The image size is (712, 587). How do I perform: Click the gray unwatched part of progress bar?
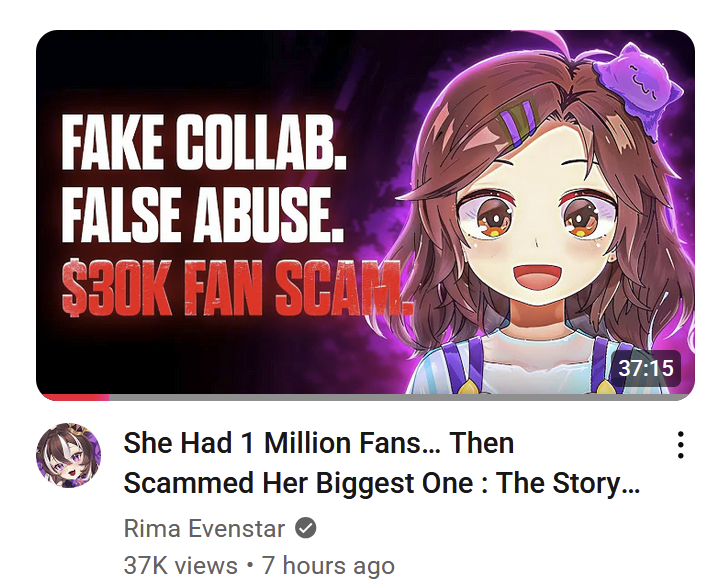click(x=400, y=398)
